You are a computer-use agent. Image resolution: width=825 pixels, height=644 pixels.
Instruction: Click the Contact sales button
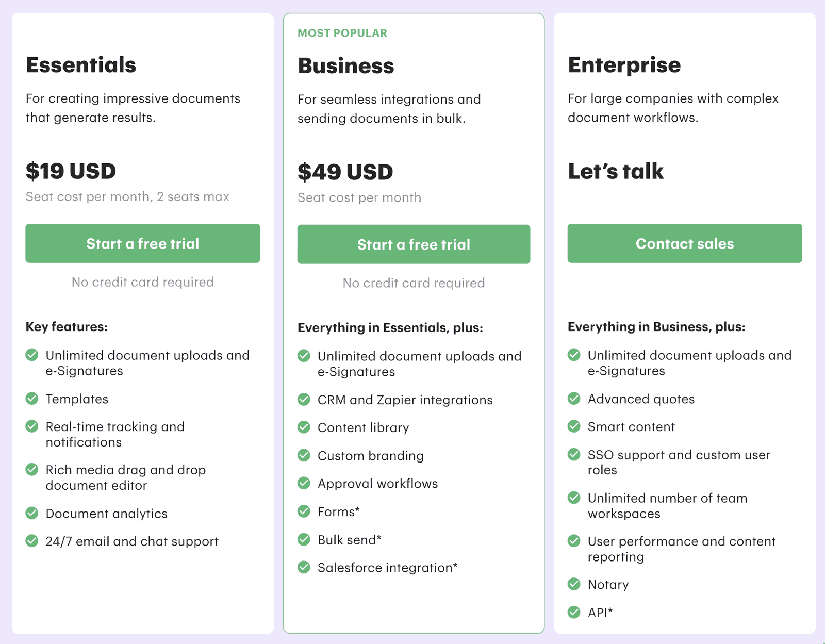coord(685,243)
